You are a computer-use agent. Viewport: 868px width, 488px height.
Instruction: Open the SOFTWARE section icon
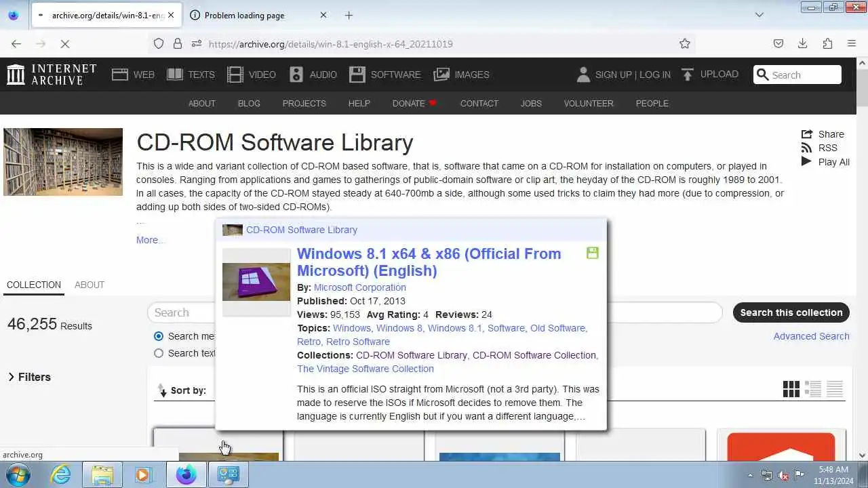pos(357,75)
